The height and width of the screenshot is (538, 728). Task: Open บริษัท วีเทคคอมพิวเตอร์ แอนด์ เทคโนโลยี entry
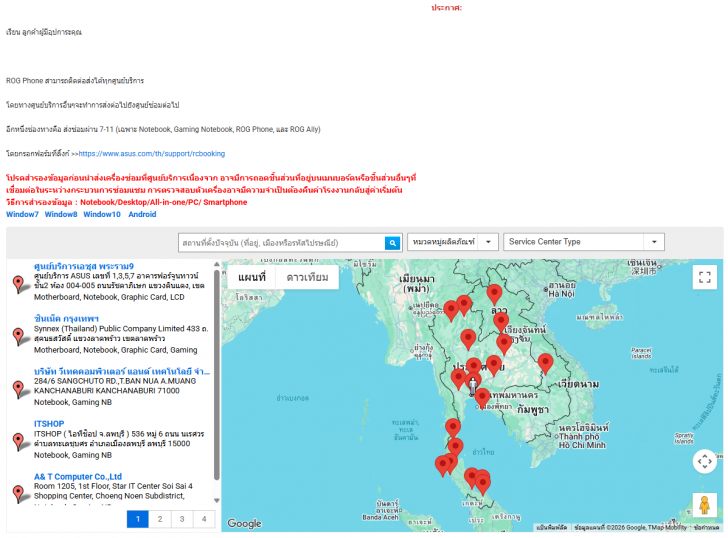(122, 371)
